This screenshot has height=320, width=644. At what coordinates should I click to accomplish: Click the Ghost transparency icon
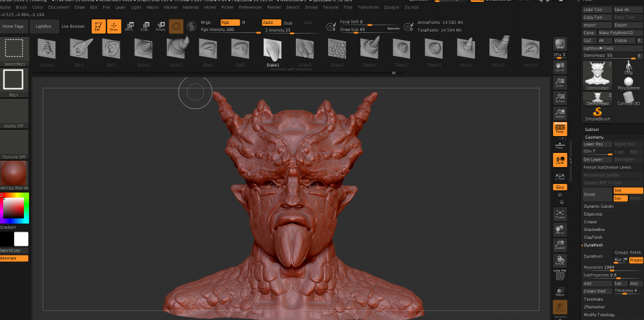tap(560, 307)
